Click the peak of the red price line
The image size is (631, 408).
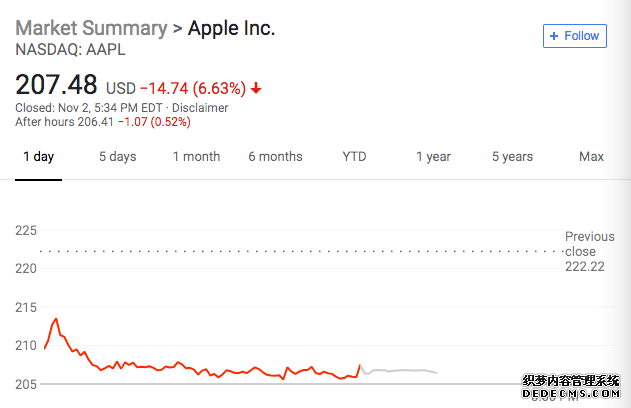[x=56, y=319]
